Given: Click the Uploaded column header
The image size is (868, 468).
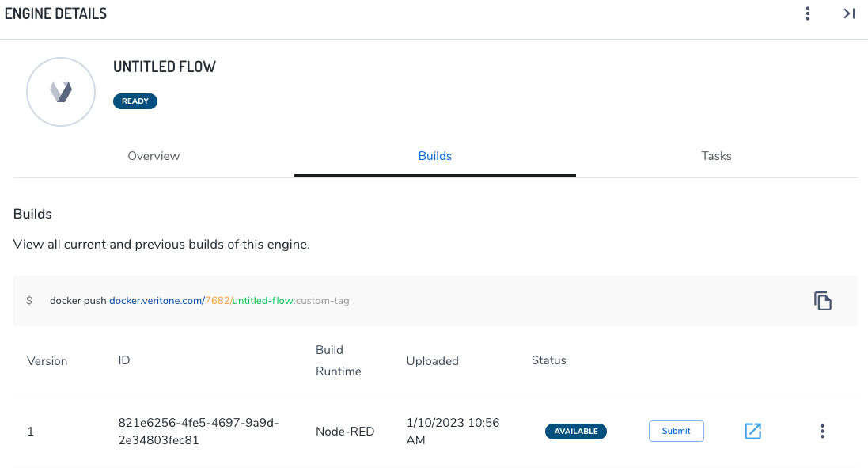Looking at the screenshot, I should 432,361.
